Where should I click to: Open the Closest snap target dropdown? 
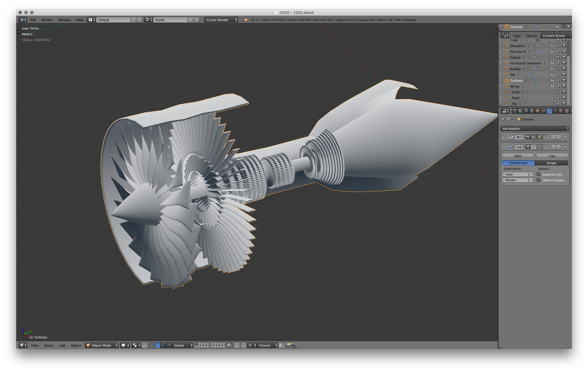[268, 345]
